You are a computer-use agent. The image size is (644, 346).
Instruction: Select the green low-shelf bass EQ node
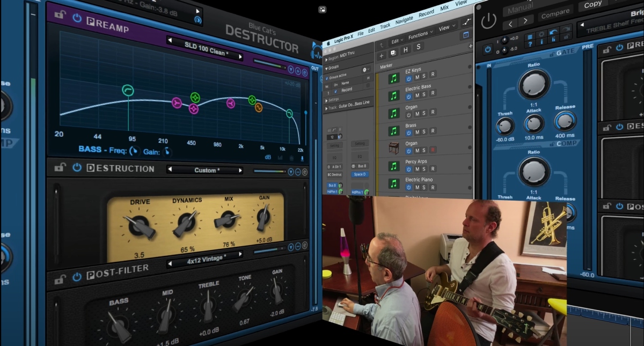pyautogui.click(x=128, y=90)
